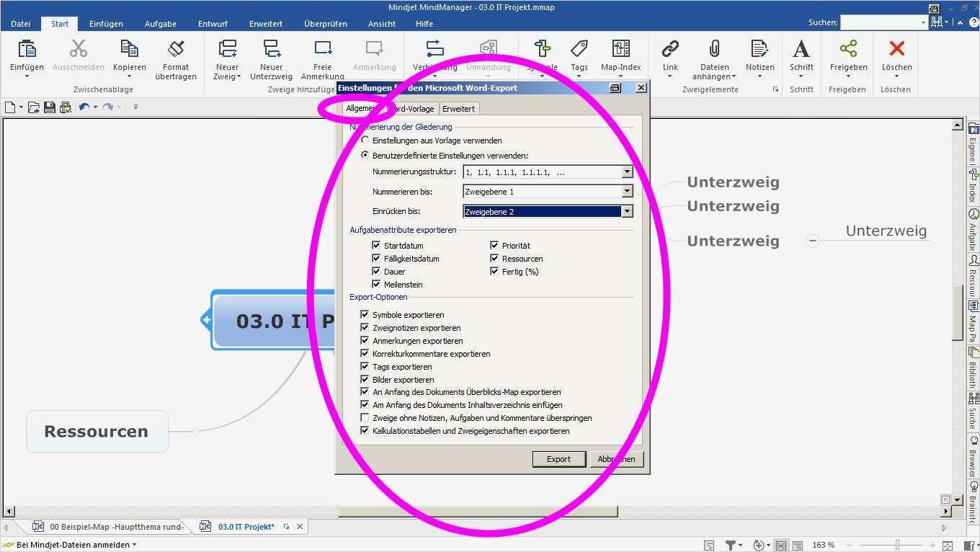This screenshot has width=980, height=552.
Task: Click the zoom out minus button
Action: 848,546
